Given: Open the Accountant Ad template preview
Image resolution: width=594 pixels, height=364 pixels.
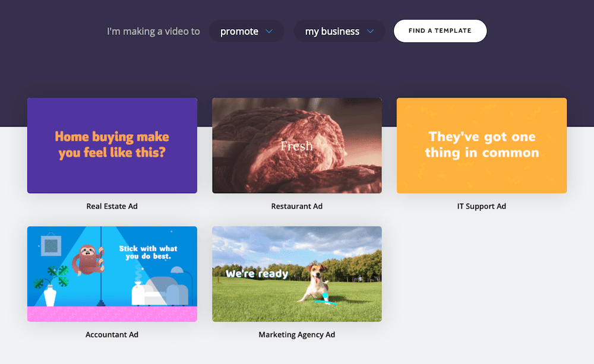Looking at the screenshot, I should pyautogui.click(x=112, y=274).
